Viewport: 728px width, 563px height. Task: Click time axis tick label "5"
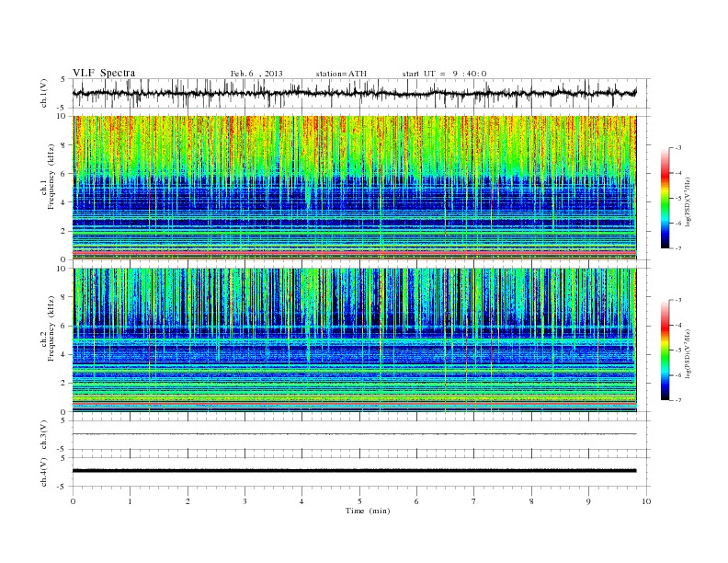[x=359, y=501]
